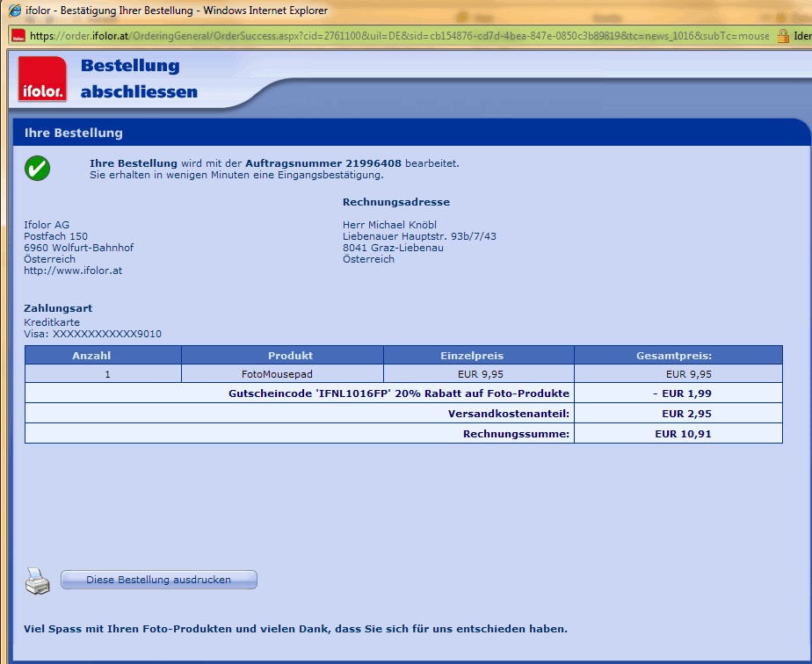Click the 'Einzelpreis' column header

click(x=479, y=356)
